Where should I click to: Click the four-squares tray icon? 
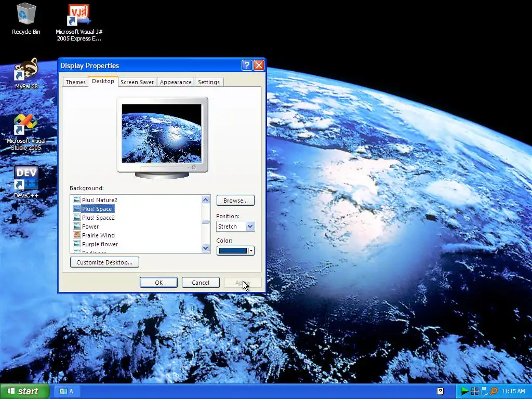click(475, 391)
